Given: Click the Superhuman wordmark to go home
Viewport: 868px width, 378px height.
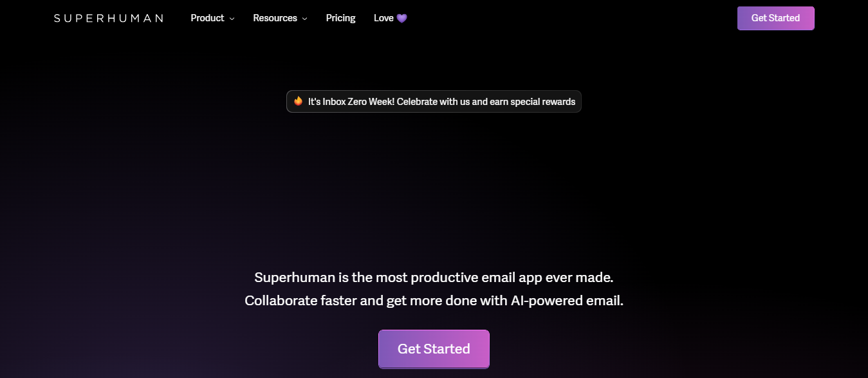Looking at the screenshot, I should [x=108, y=17].
